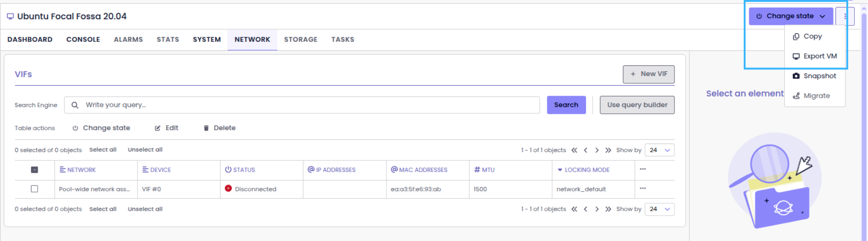Image resolution: width=868 pixels, height=241 pixels.
Task: Click the top Select all link
Action: click(x=103, y=150)
